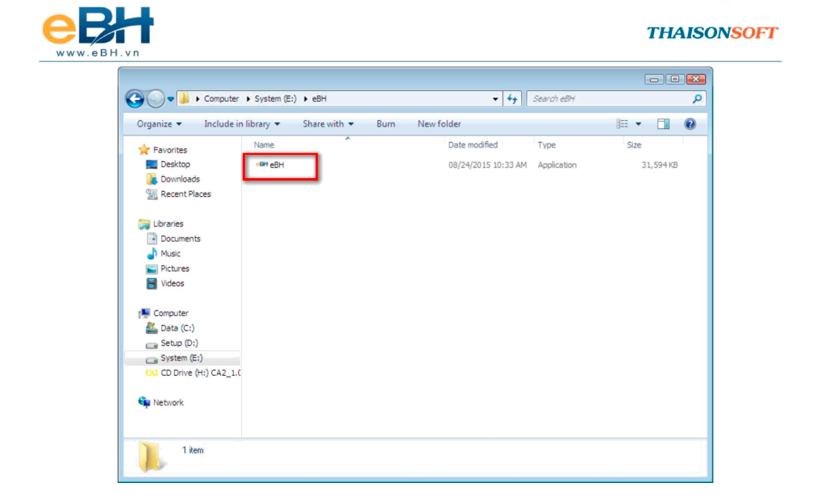Click the refresh button beside address bar
This screenshot has width=817, height=504.
pyautogui.click(x=513, y=98)
